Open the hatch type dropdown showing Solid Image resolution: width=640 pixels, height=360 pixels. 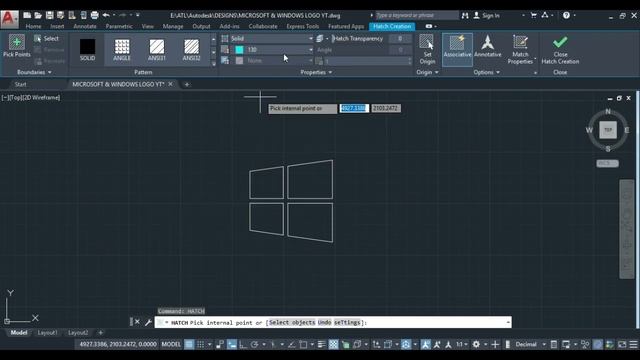point(272,38)
